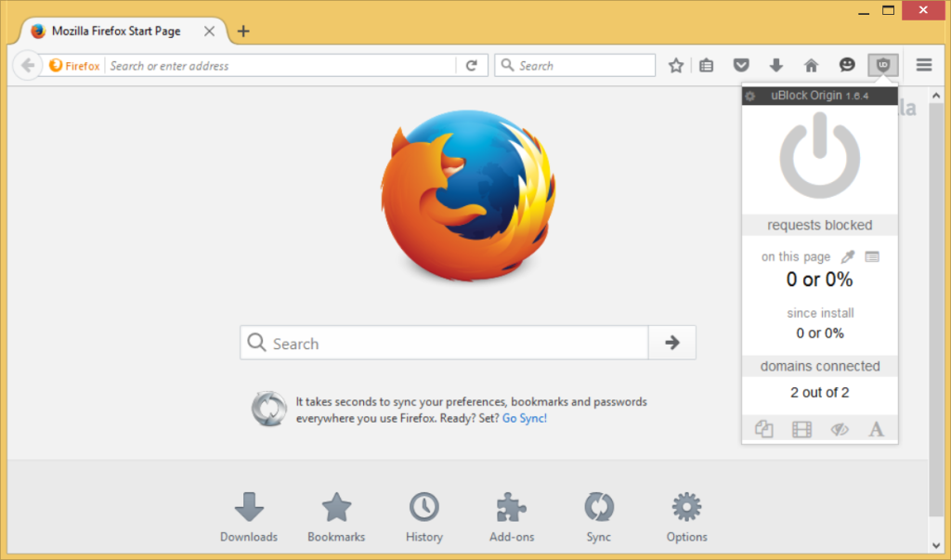Viewport: 951px width, 560px height.
Task: Start a Firefox Hello conversation
Action: pos(847,65)
